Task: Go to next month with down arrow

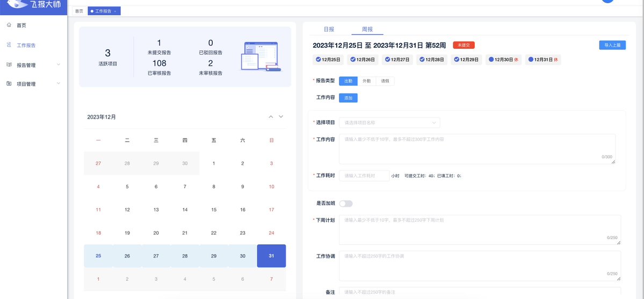Action: tap(281, 116)
